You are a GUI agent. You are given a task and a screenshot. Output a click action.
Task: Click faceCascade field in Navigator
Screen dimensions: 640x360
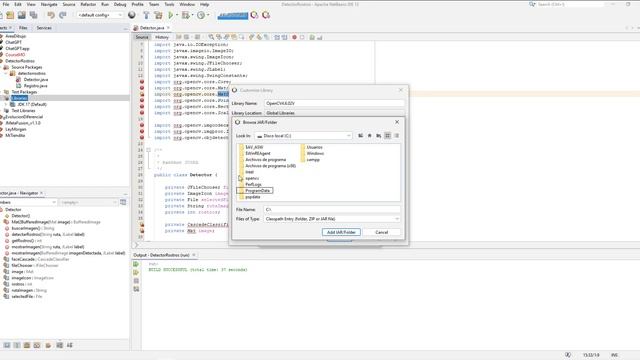(x=40, y=259)
